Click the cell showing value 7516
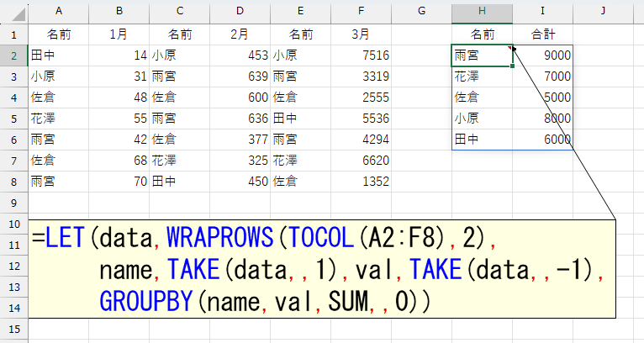Screen dimensions: 644x343 pos(361,55)
